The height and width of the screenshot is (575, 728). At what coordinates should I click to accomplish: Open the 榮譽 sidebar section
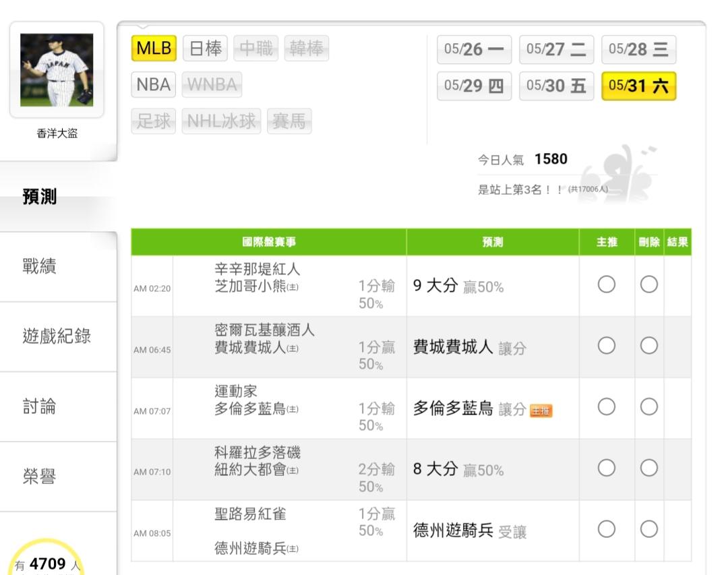click(58, 477)
